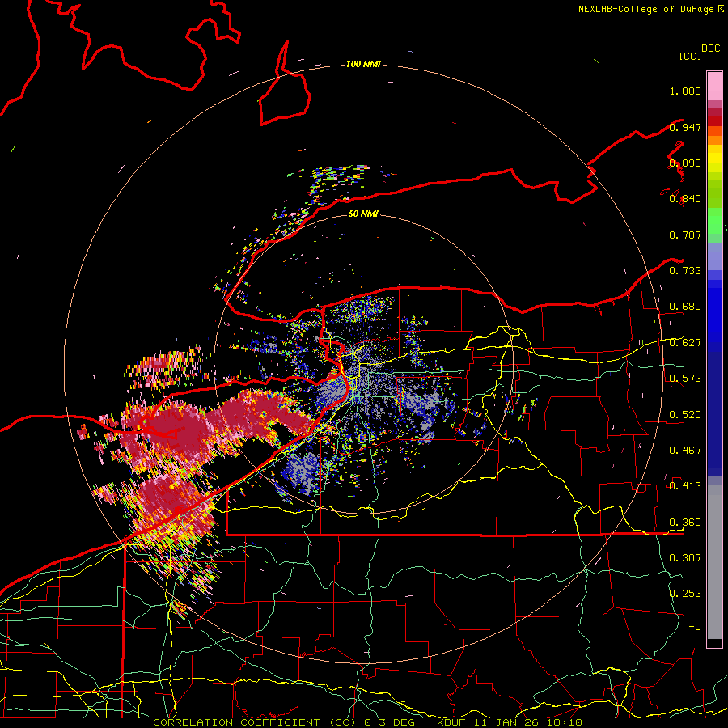Viewport: 728px width, 728px height.
Task: Click the 0.253 scale label
Action: pyautogui.click(x=685, y=594)
